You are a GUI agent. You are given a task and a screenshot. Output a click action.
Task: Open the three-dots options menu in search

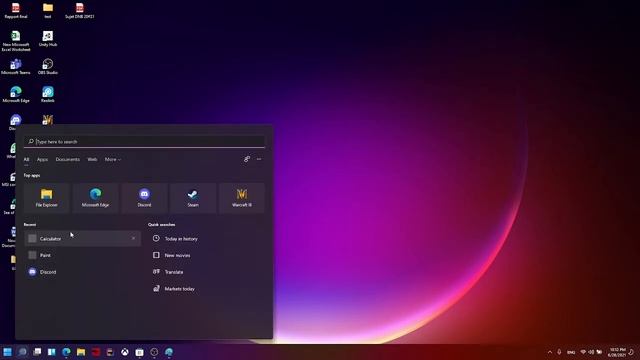259,159
